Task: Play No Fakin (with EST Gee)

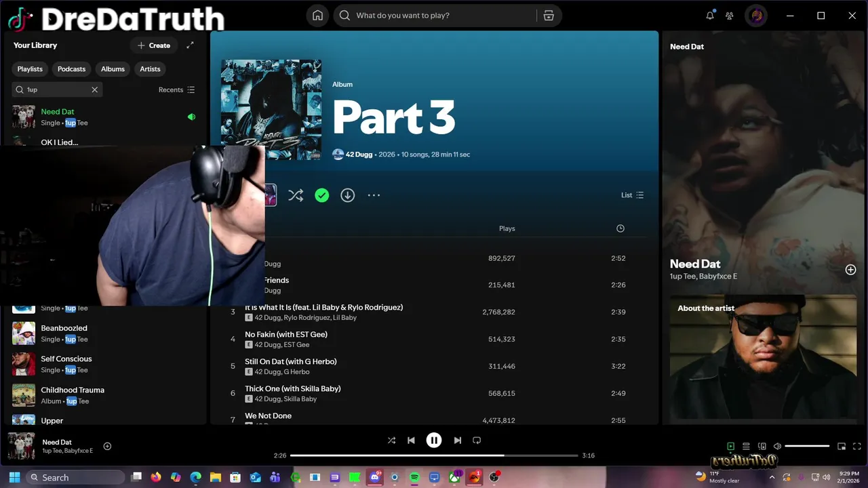Action: pyautogui.click(x=286, y=334)
